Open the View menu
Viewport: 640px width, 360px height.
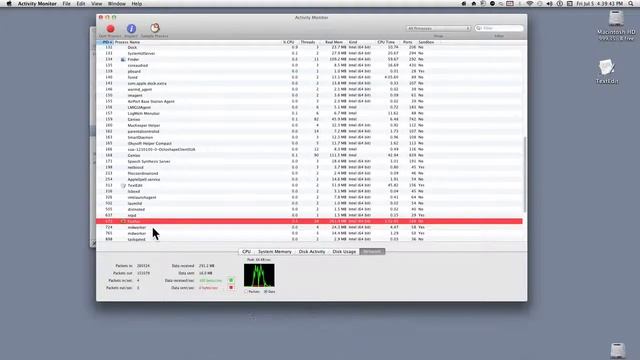(97, 4)
